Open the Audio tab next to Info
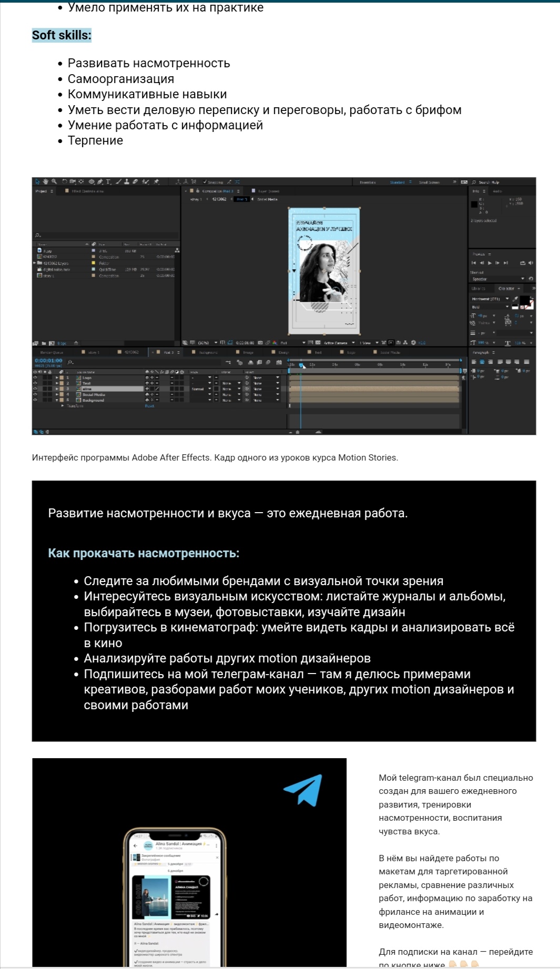The width and height of the screenshot is (560, 969). (x=497, y=191)
